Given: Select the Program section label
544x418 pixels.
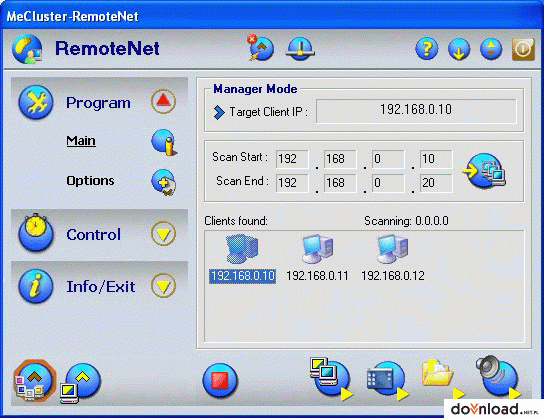Looking at the screenshot, I should [x=99, y=103].
